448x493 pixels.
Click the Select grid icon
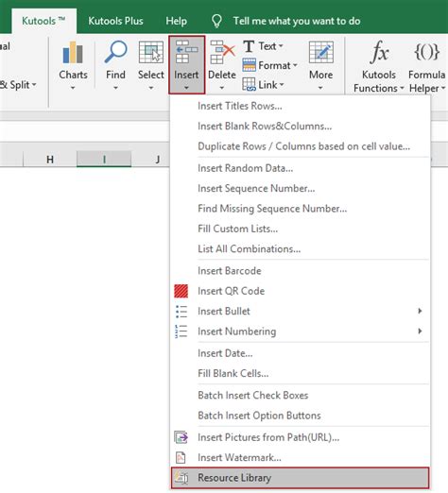(151, 52)
